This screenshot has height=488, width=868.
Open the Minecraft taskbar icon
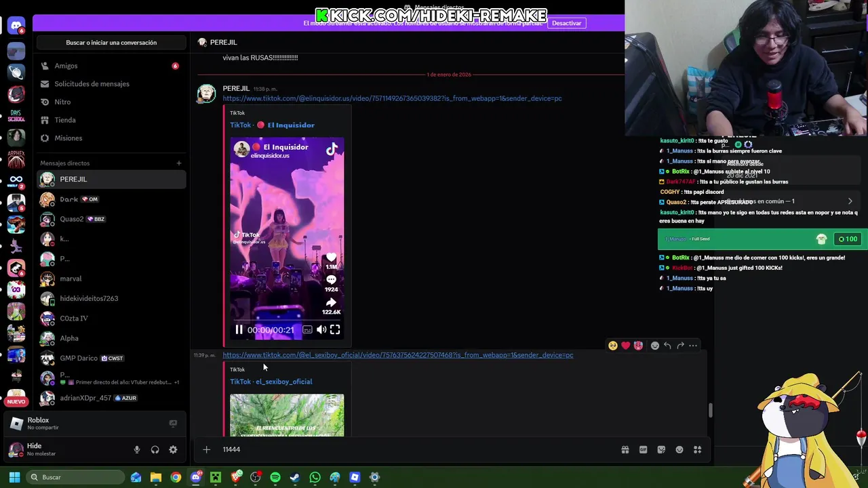coord(216,477)
